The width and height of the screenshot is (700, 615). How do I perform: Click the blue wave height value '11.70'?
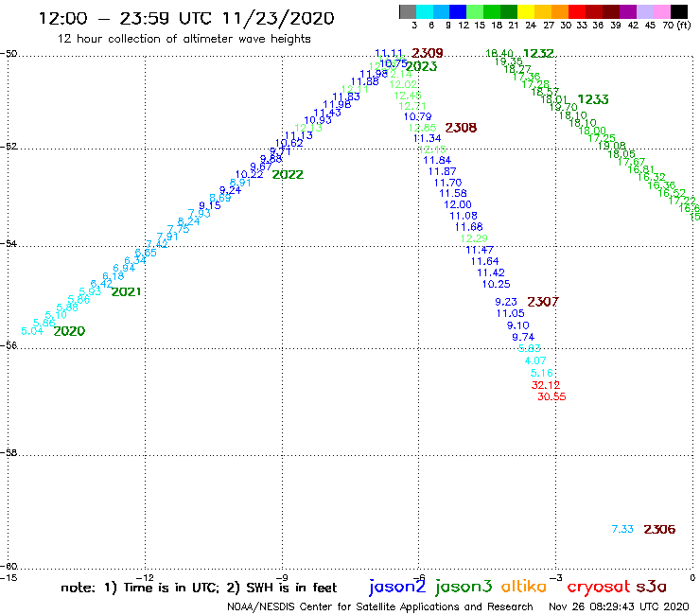pyautogui.click(x=447, y=183)
